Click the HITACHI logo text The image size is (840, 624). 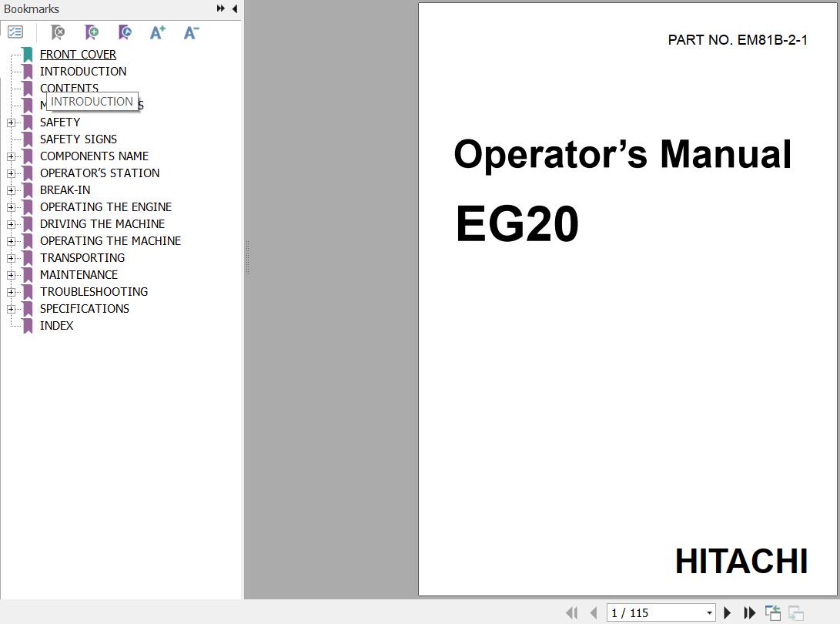point(741,562)
